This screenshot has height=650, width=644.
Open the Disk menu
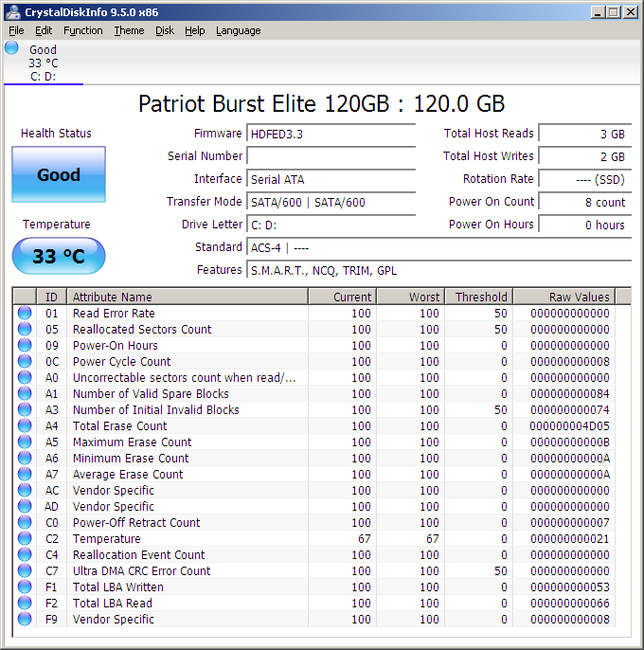(x=165, y=30)
